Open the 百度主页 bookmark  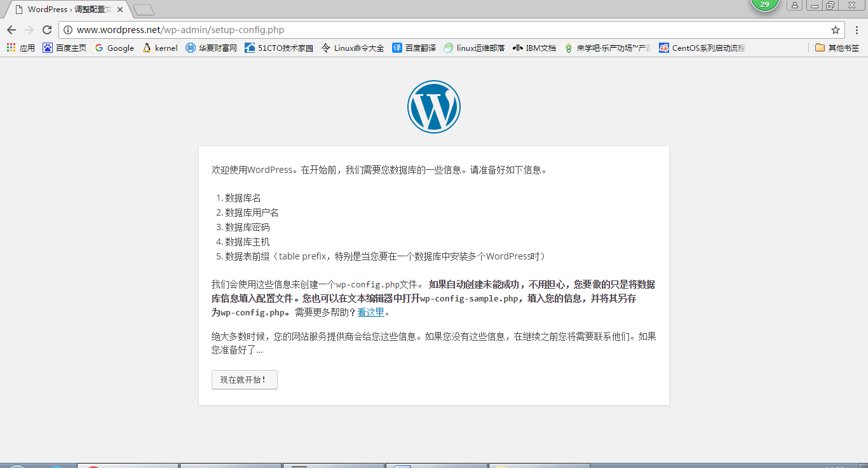[65, 48]
